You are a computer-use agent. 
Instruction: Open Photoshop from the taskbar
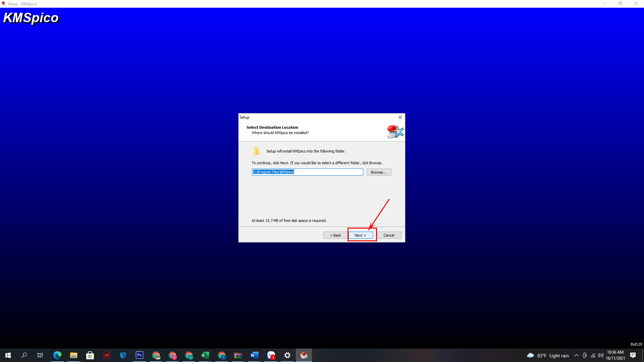pos(139,355)
